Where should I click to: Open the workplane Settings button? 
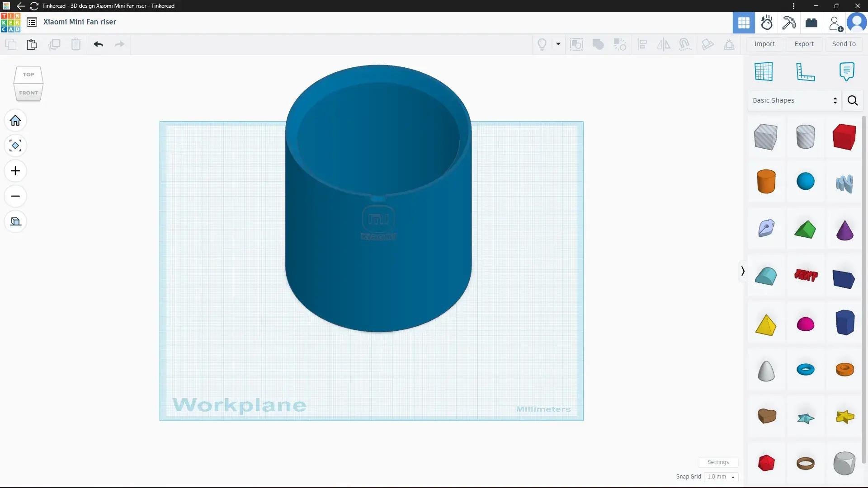(718, 462)
